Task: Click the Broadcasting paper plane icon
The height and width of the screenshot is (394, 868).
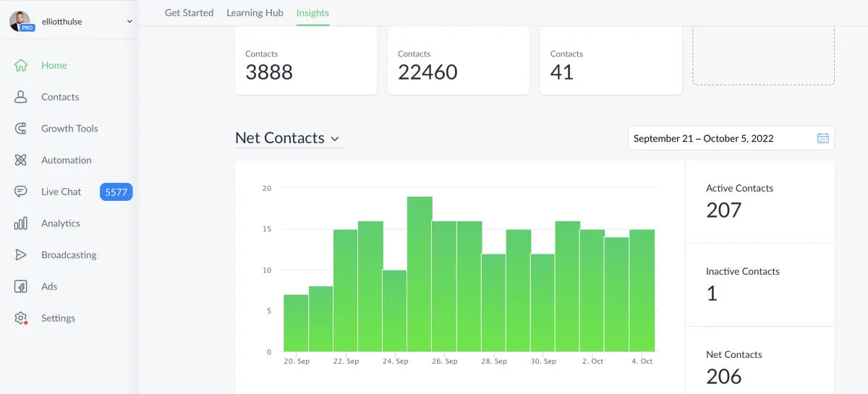Action: tap(21, 255)
